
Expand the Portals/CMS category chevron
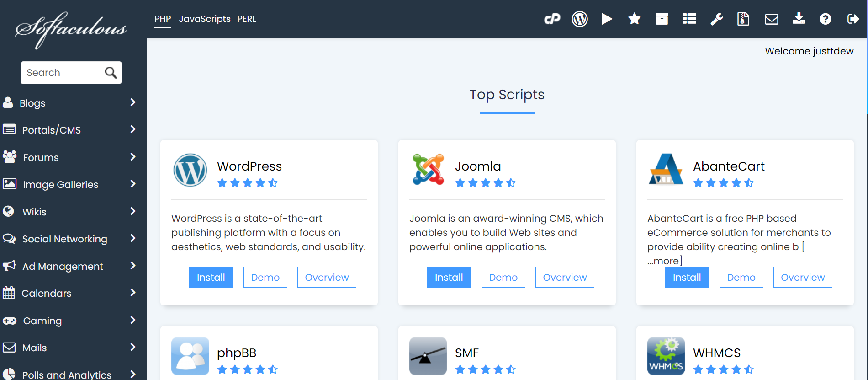pyautogui.click(x=133, y=129)
